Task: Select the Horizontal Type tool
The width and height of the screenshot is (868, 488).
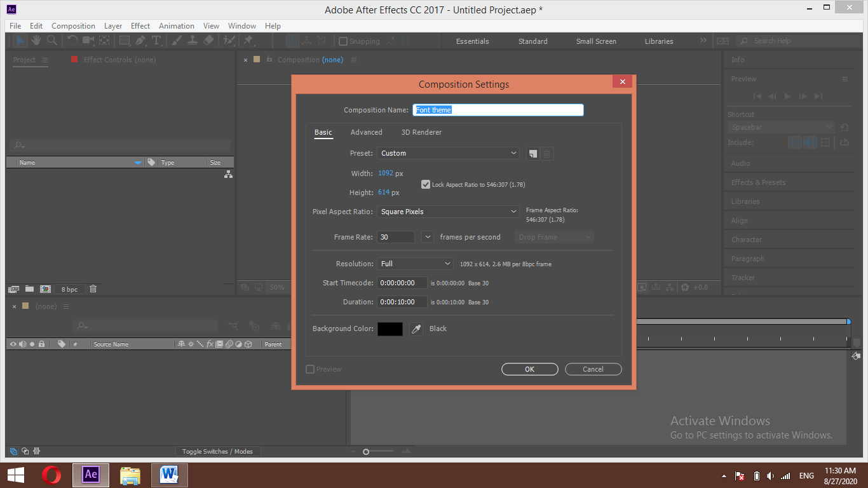Action: point(156,41)
